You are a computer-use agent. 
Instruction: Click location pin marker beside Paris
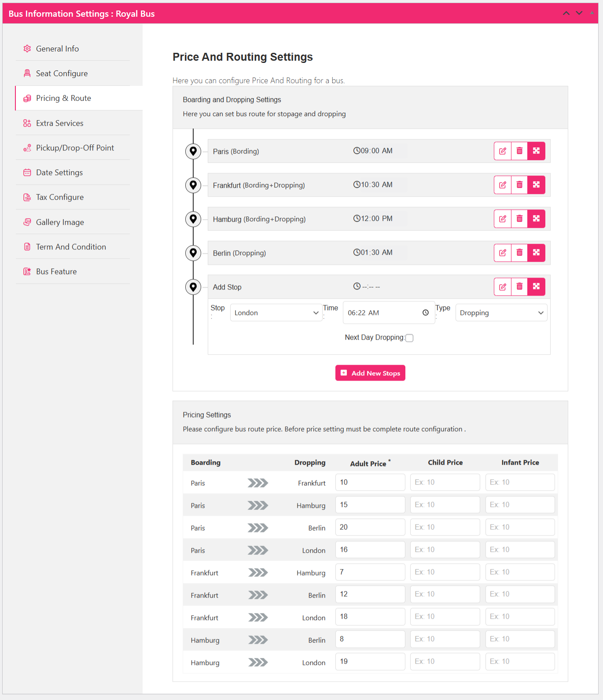[193, 151]
